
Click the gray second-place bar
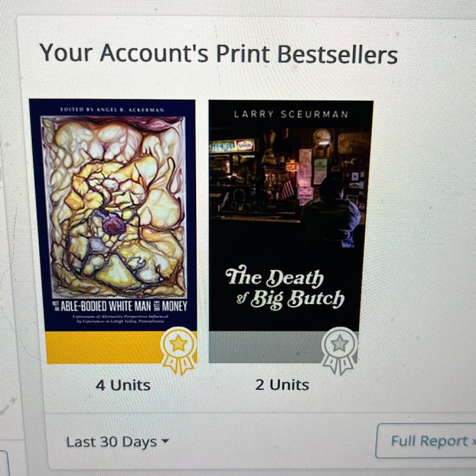(x=266, y=347)
